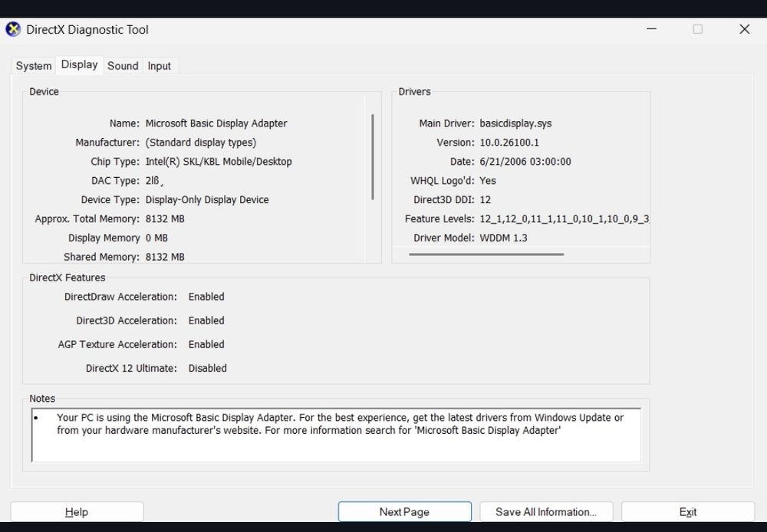Go to the Input tab
This screenshot has height=532, width=767.
point(160,65)
